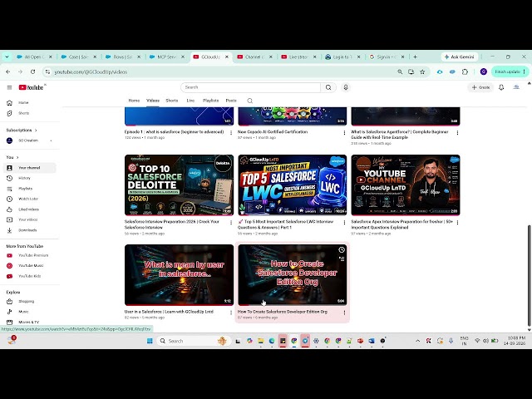Switch to the Playlists channel tab
This screenshot has width=532, height=399.
click(210, 101)
